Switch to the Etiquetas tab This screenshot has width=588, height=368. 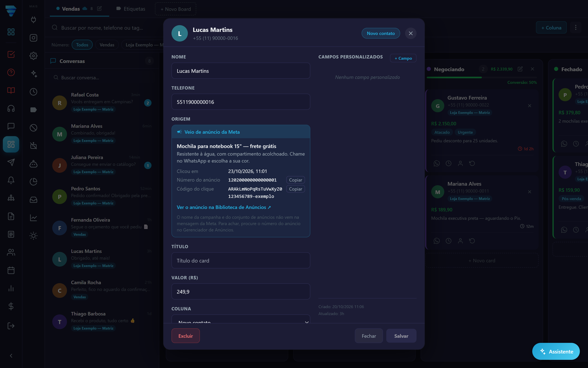coord(131,9)
